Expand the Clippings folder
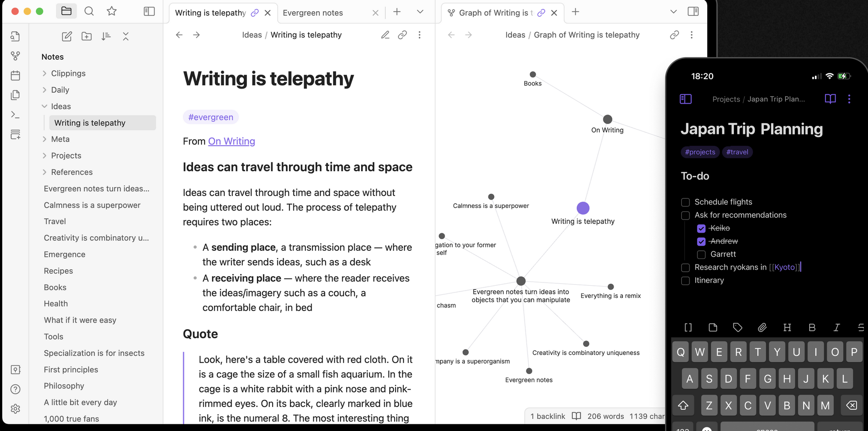The width and height of the screenshot is (868, 431). click(44, 73)
